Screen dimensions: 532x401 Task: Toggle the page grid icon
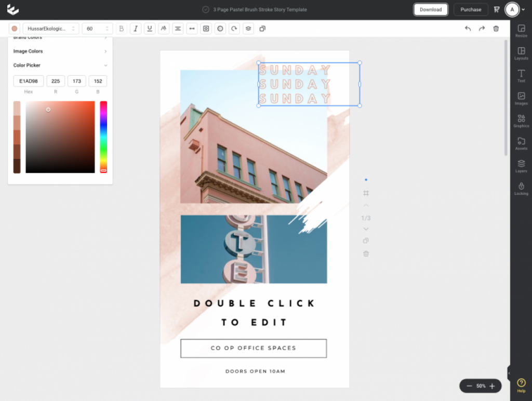(x=366, y=193)
